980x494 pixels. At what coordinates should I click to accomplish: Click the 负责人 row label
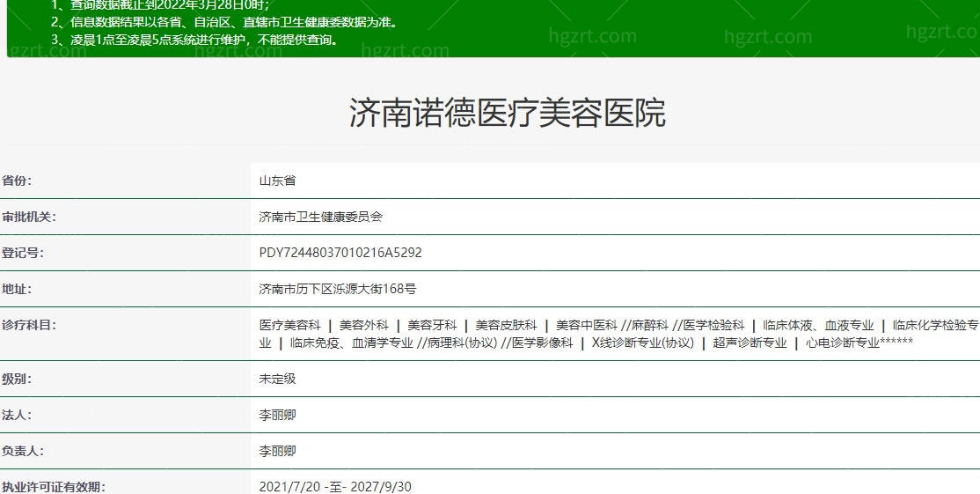(x=22, y=451)
